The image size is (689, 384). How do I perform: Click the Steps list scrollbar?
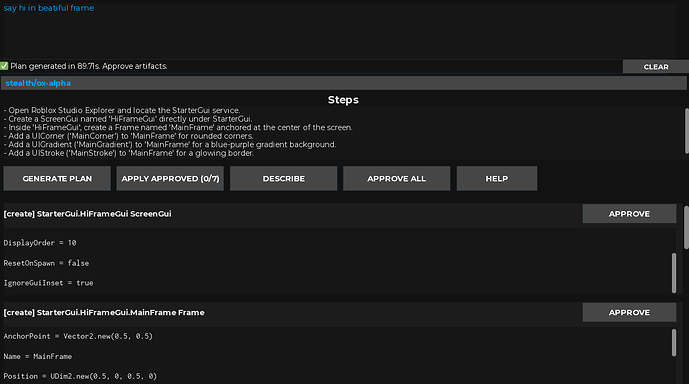686,131
